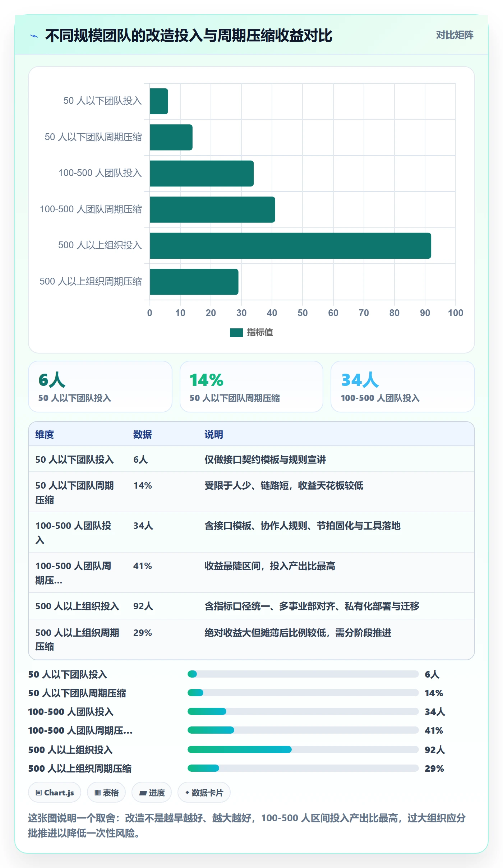This screenshot has height=868, width=503.
Task: Click the 41% progress bar
Action: [x=303, y=730]
